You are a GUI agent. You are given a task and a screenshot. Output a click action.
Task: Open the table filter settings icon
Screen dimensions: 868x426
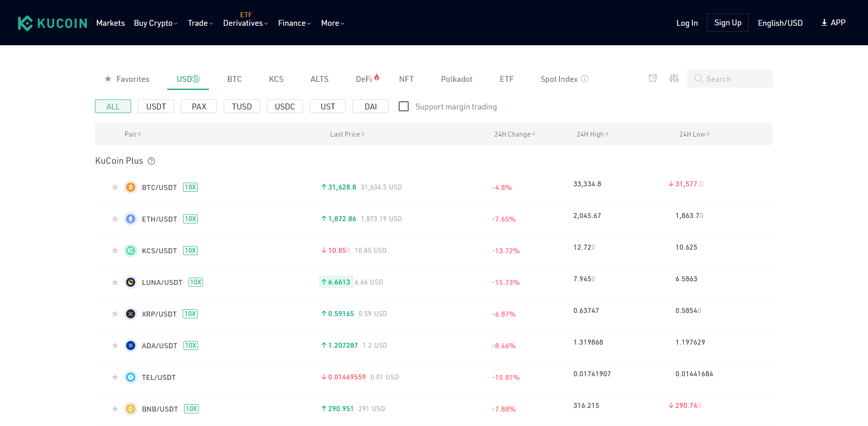click(x=674, y=79)
